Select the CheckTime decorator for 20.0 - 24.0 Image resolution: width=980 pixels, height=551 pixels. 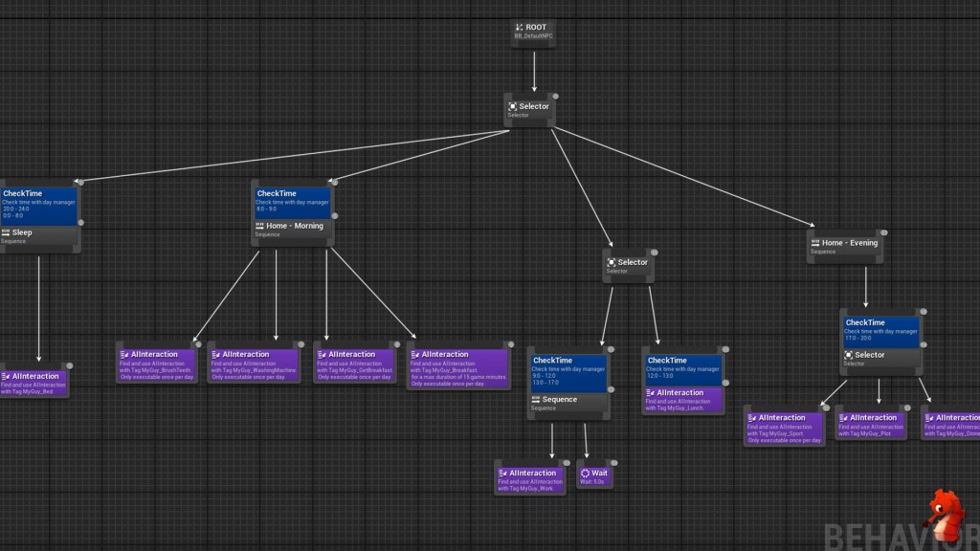click(x=38, y=204)
